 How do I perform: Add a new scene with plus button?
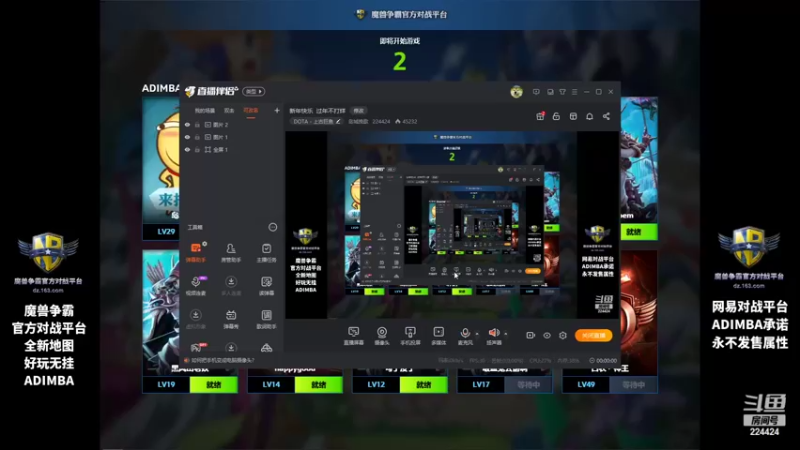coord(277,110)
